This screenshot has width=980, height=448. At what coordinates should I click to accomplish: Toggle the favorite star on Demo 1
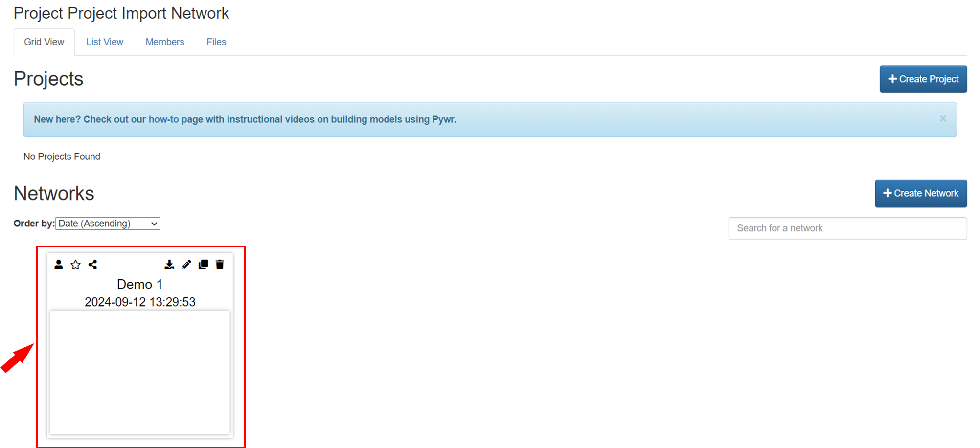click(75, 265)
